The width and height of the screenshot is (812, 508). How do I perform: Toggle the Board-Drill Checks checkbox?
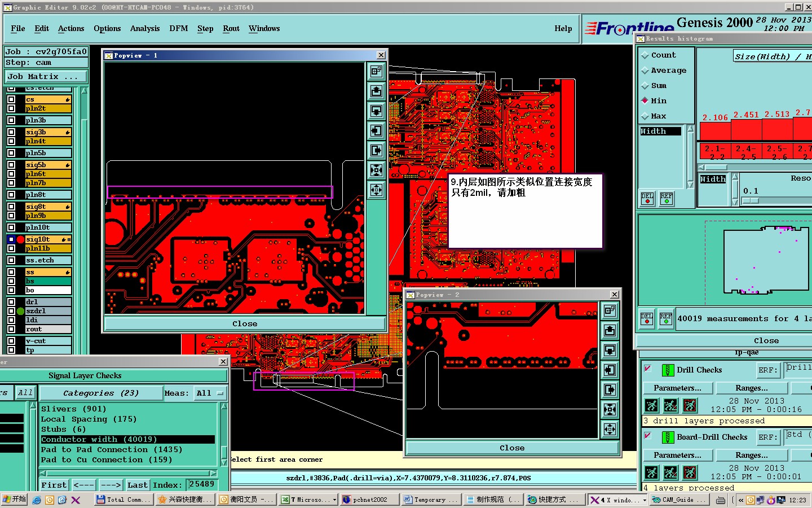point(648,436)
